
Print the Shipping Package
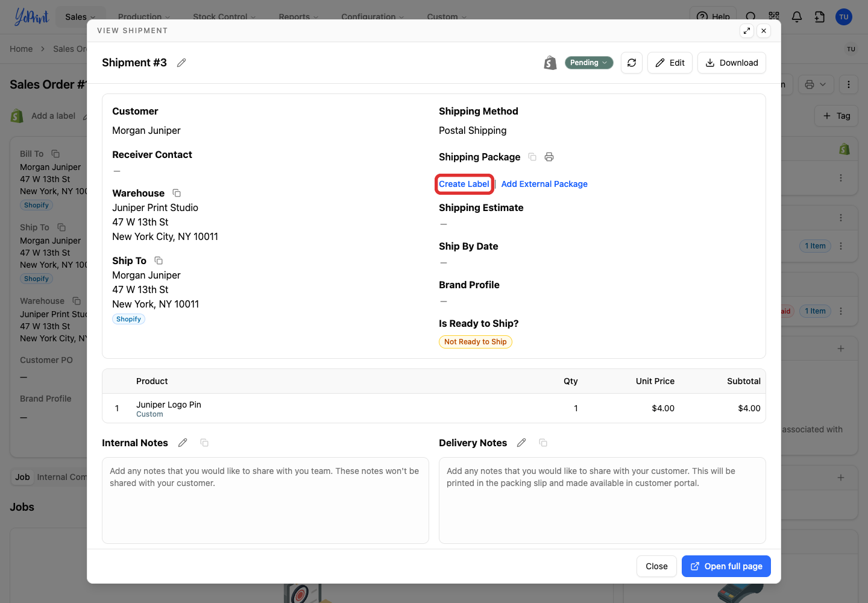point(549,157)
